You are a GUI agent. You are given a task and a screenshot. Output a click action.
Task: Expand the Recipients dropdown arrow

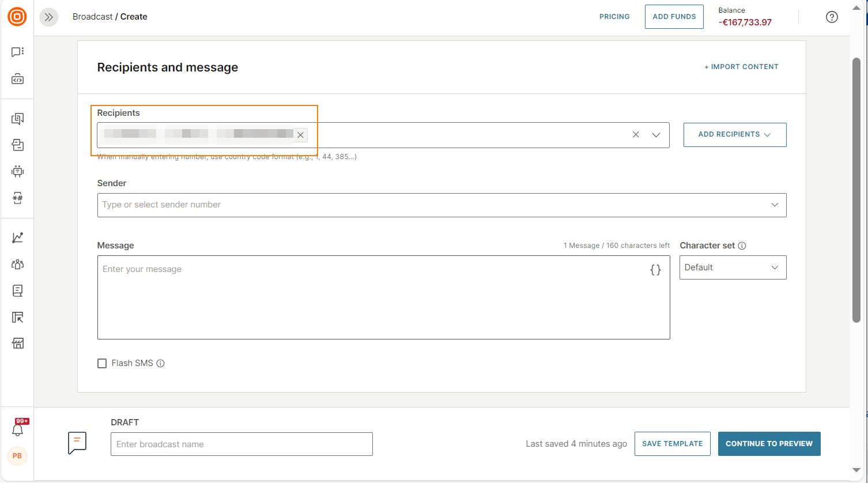[656, 135]
